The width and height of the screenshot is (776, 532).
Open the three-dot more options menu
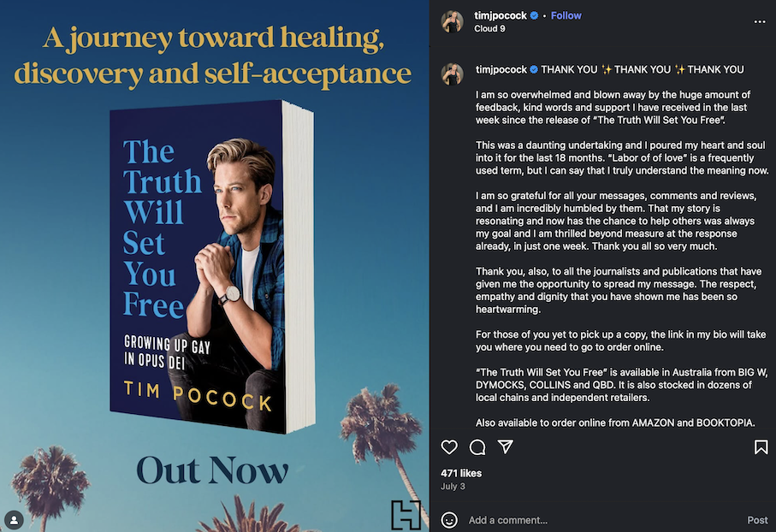tap(760, 21)
